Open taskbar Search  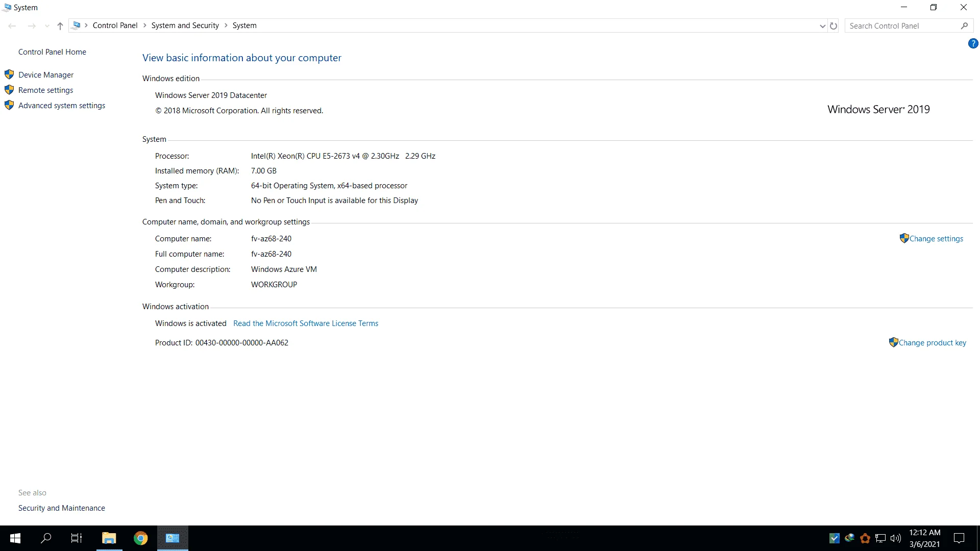pyautogui.click(x=46, y=538)
